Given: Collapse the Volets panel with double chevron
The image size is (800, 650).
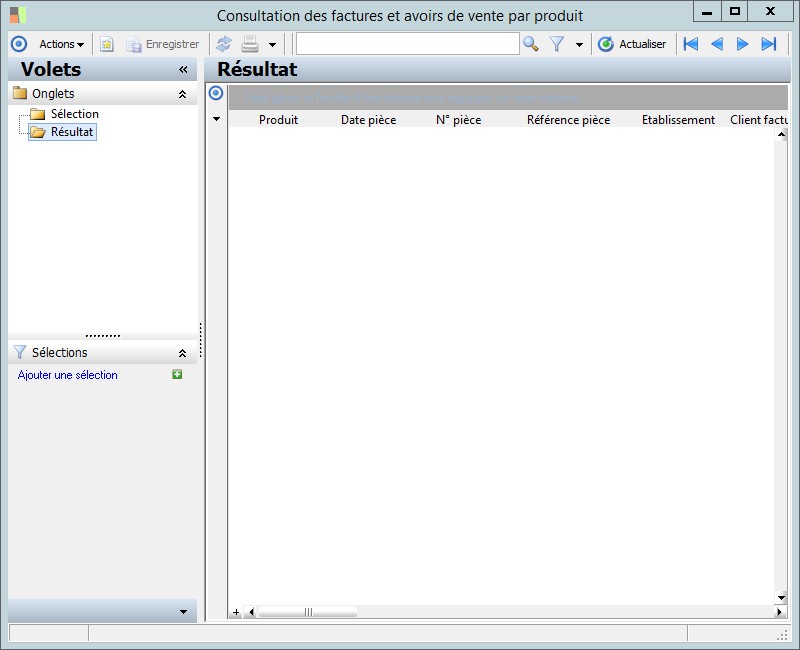Looking at the screenshot, I should (x=183, y=69).
